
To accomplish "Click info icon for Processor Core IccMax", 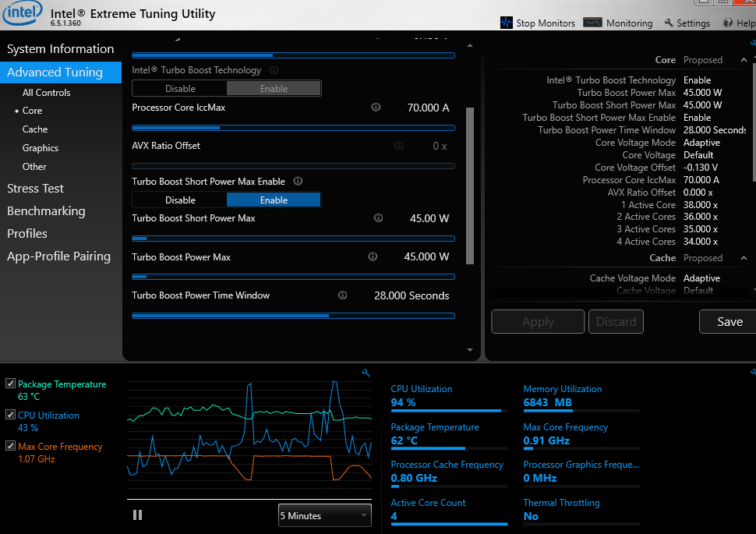I will (376, 107).
